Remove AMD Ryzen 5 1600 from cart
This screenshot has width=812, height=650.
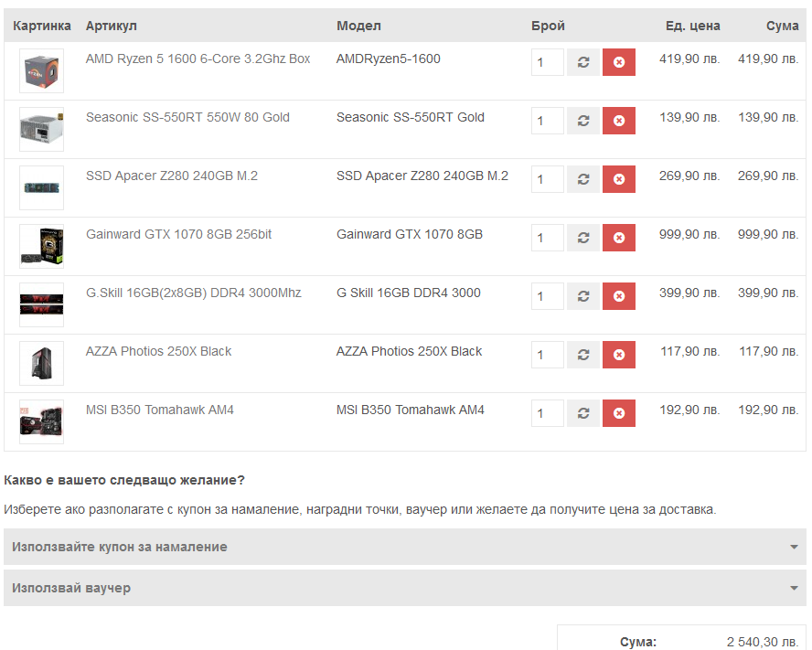pyautogui.click(x=619, y=62)
